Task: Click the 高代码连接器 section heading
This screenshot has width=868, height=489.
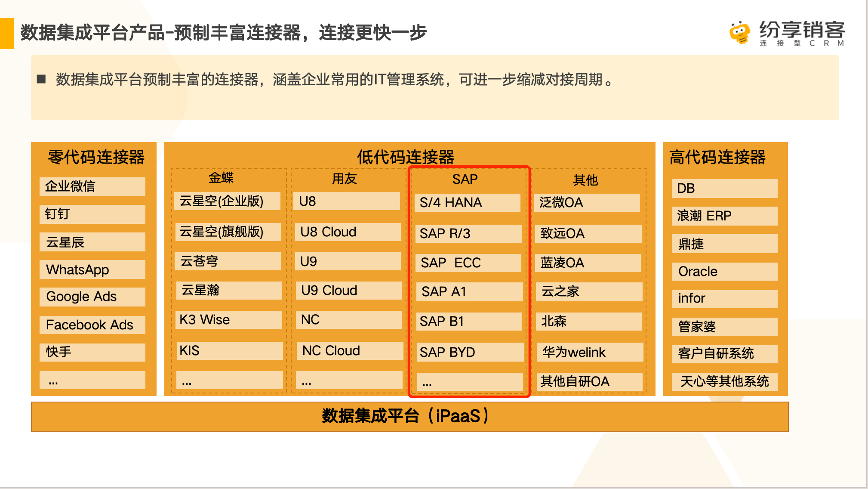Action: (717, 157)
